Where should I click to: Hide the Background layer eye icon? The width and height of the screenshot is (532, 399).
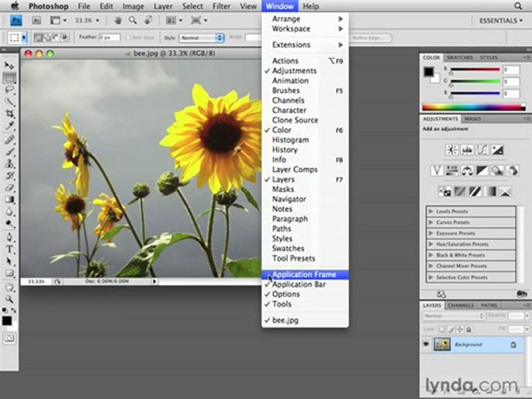(426, 344)
